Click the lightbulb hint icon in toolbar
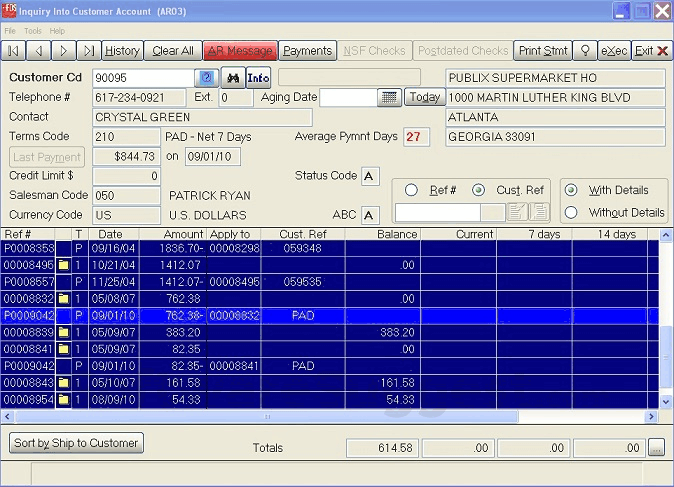The height and width of the screenshot is (487, 674). coord(585,51)
